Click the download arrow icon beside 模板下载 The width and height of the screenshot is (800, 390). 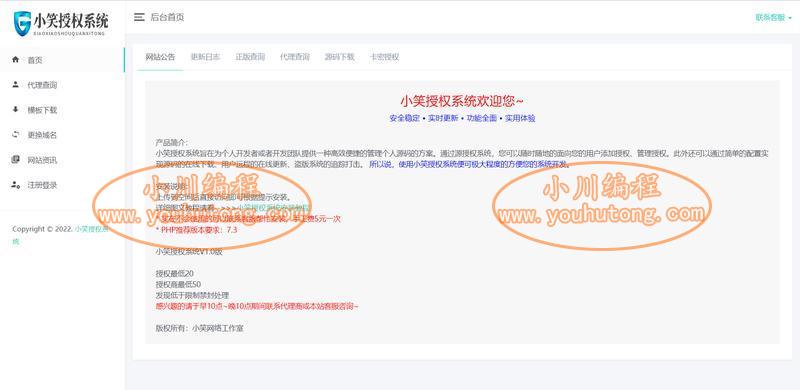[15, 110]
